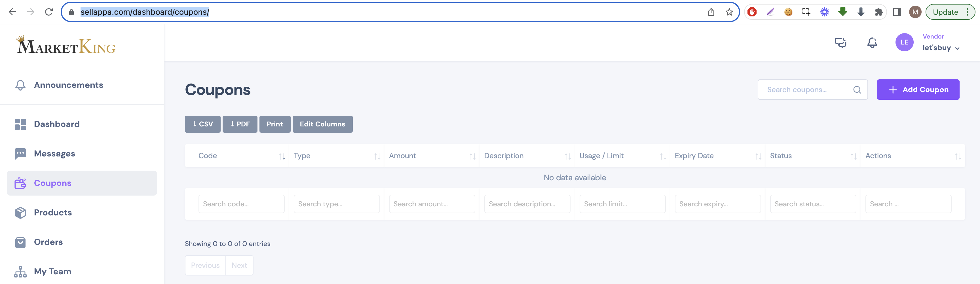This screenshot has width=980, height=284.
Task: Download coupons as CSV
Action: point(203,124)
